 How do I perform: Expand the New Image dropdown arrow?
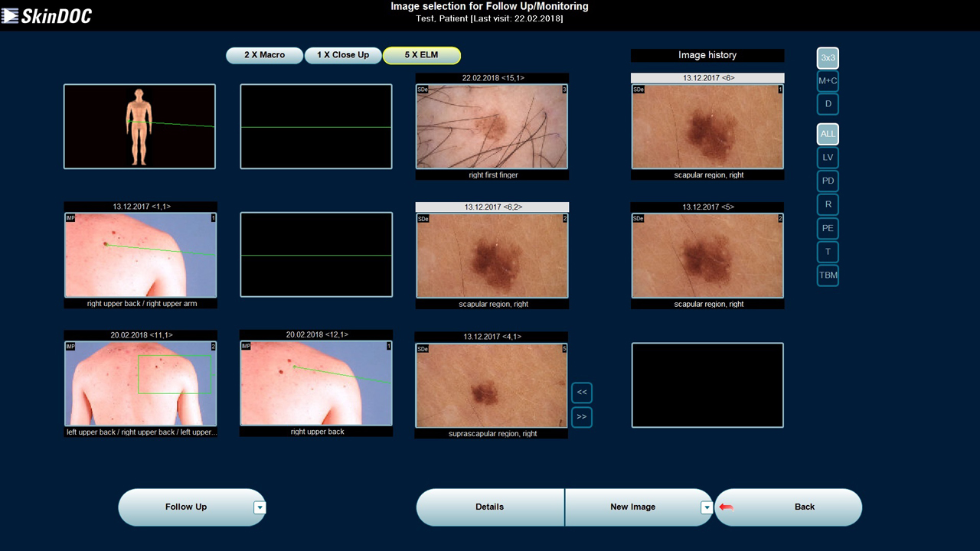click(707, 507)
